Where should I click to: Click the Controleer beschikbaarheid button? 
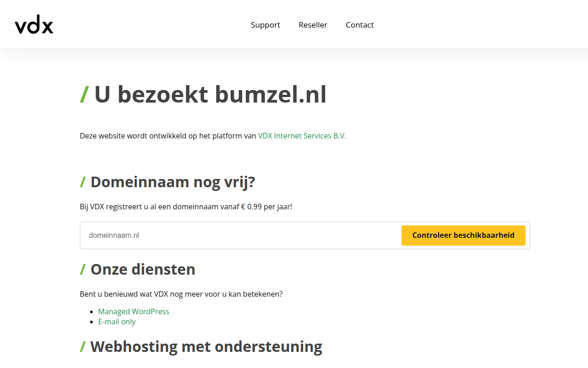(x=464, y=236)
